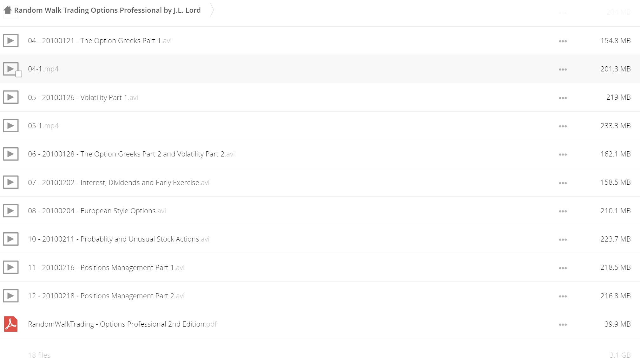Viewport: 640px width, 364px height.
Task: Click the video icon for Positions Management Part 2
Action: click(11, 296)
